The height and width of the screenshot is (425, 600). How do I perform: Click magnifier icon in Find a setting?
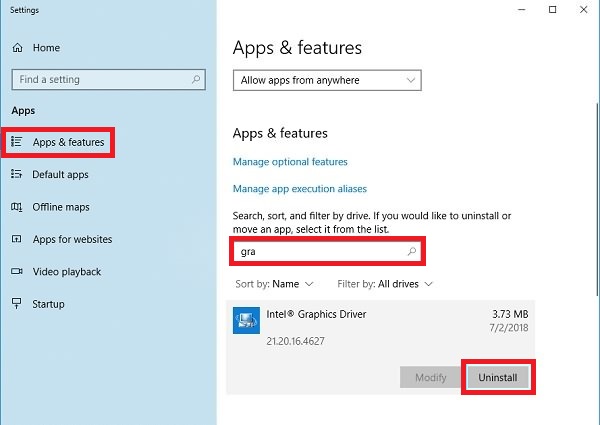pyautogui.click(x=197, y=80)
